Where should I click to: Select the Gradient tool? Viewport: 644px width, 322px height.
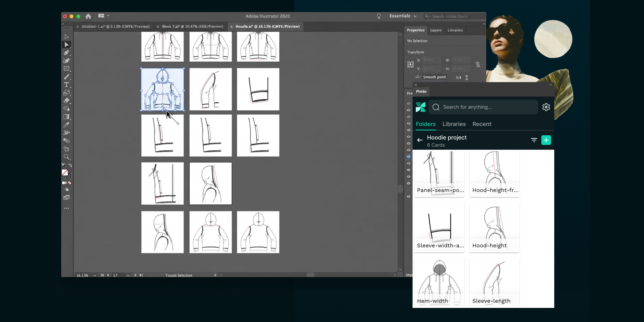tap(66, 117)
